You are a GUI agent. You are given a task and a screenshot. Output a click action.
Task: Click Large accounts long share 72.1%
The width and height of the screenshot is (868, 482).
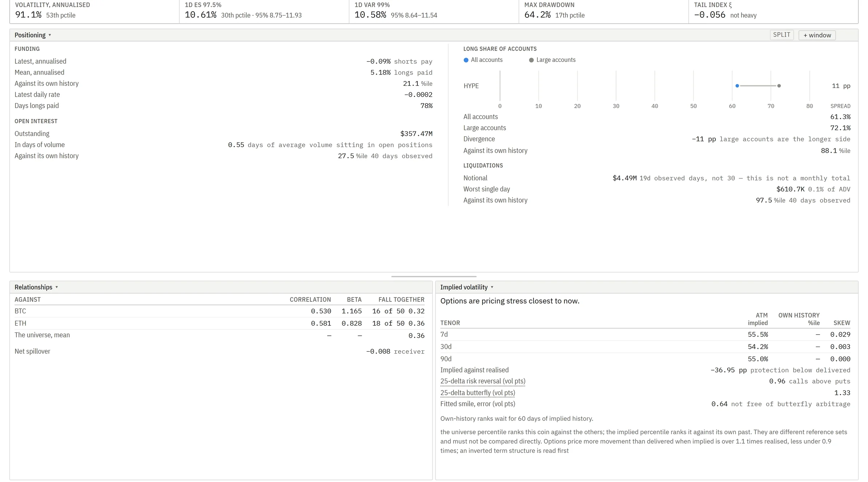[x=840, y=128]
